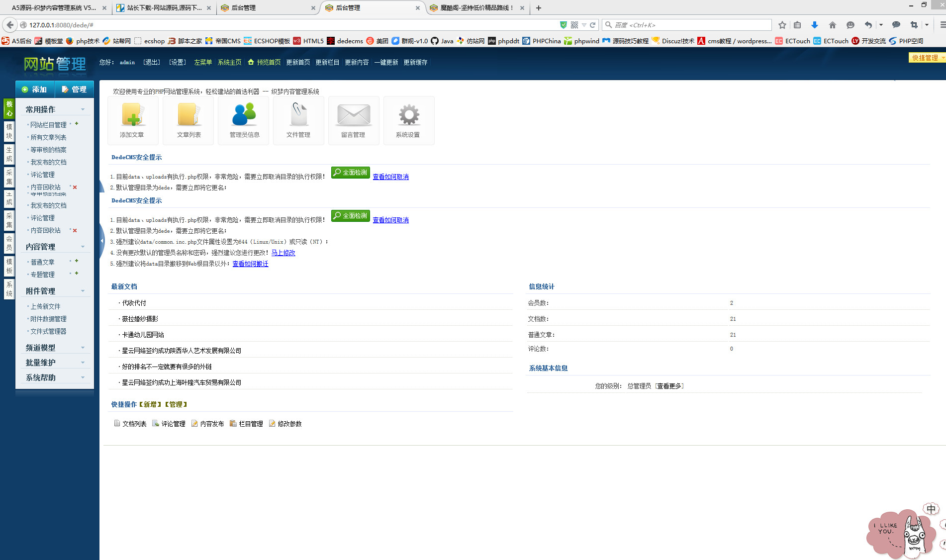
Task: Close the 魔酷阁 browser tab
Action: coord(522,8)
